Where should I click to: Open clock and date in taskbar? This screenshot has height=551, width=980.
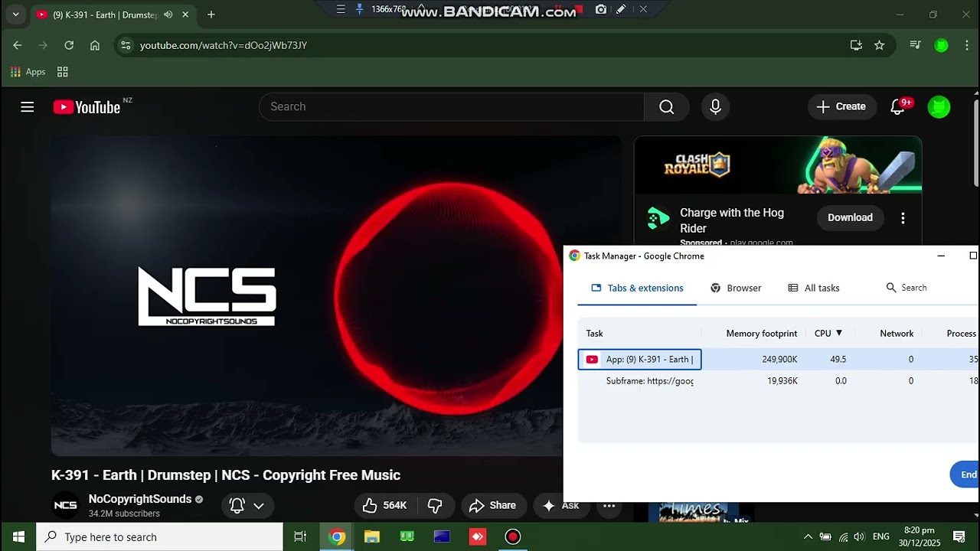(x=919, y=536)
